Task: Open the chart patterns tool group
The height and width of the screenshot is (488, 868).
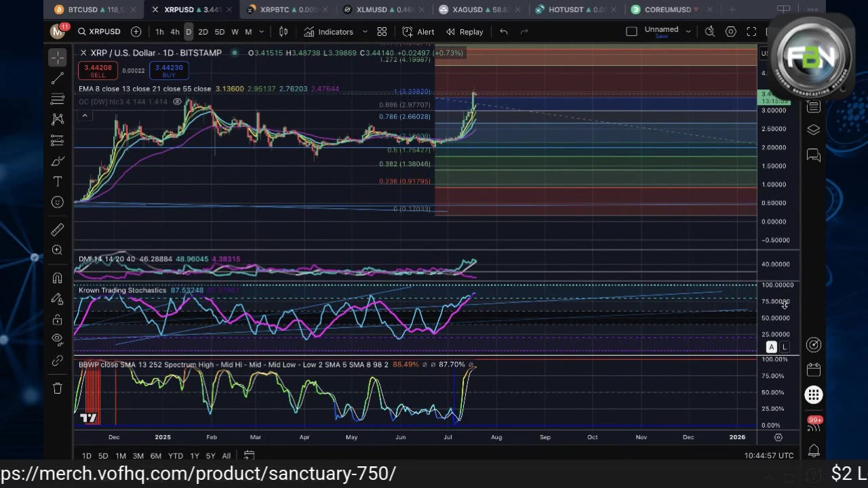Action: click(x=58, y=119)
